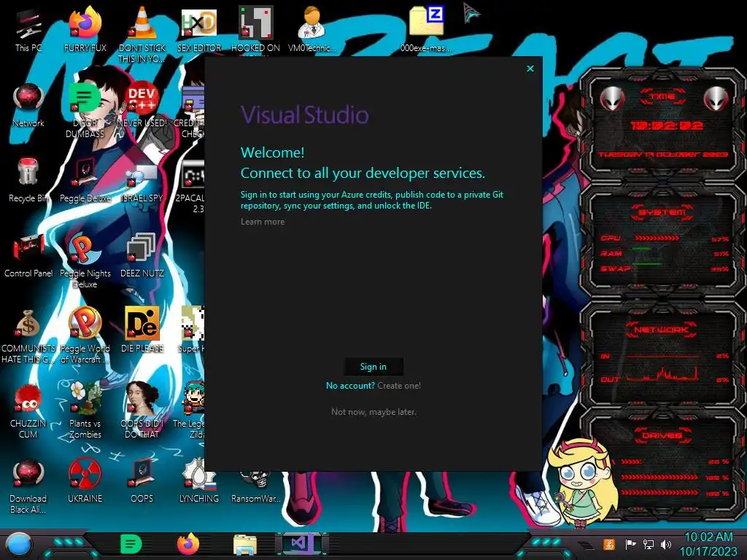Image resolution: width=747 pixels, height=560 pixels.
Task: Switch to Visual Studio taskbar button
Action: click(x=301, y=543)
